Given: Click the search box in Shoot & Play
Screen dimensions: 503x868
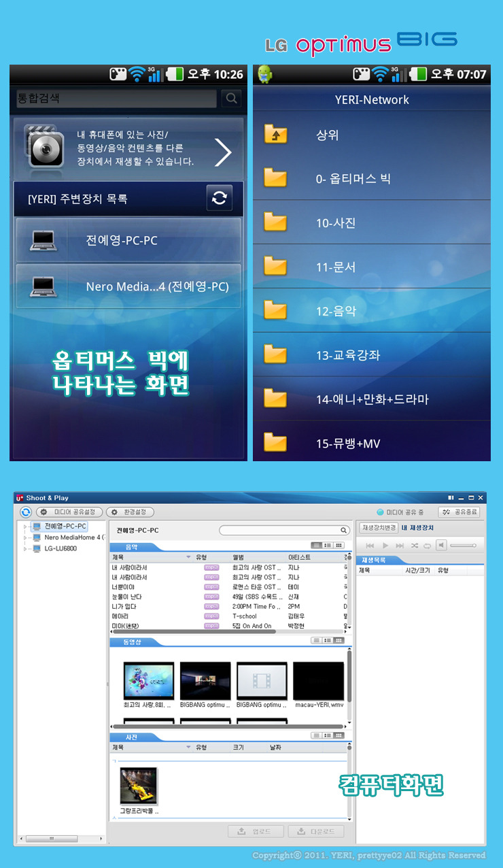Looking at the screenshot, I should coord(283,530).
